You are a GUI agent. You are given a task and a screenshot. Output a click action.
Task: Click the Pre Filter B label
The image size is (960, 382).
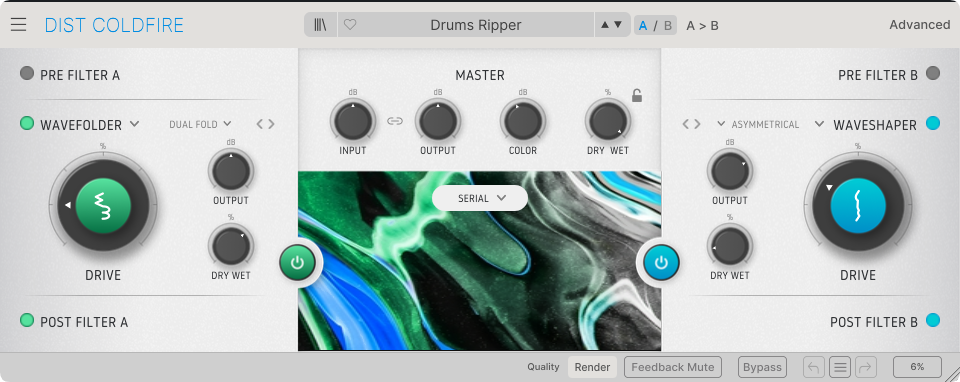pyautogui.click(x=878, y=75)
